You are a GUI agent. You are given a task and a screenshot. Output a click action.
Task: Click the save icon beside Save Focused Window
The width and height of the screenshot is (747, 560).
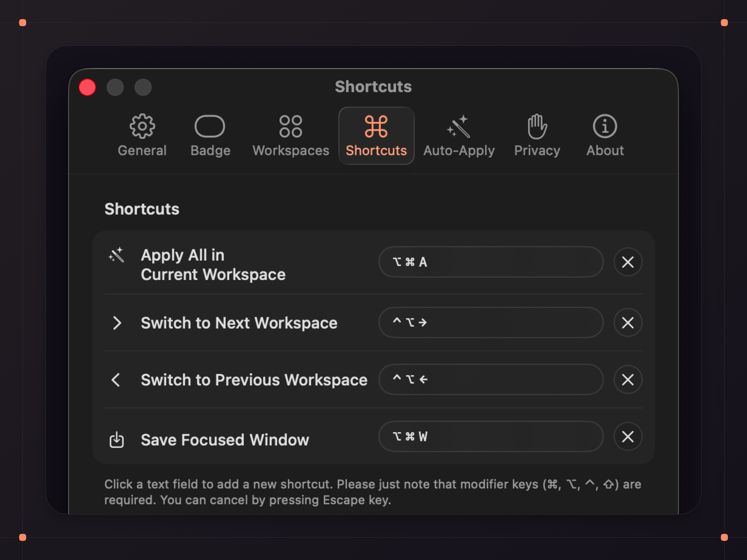click(x=117, y=440)
